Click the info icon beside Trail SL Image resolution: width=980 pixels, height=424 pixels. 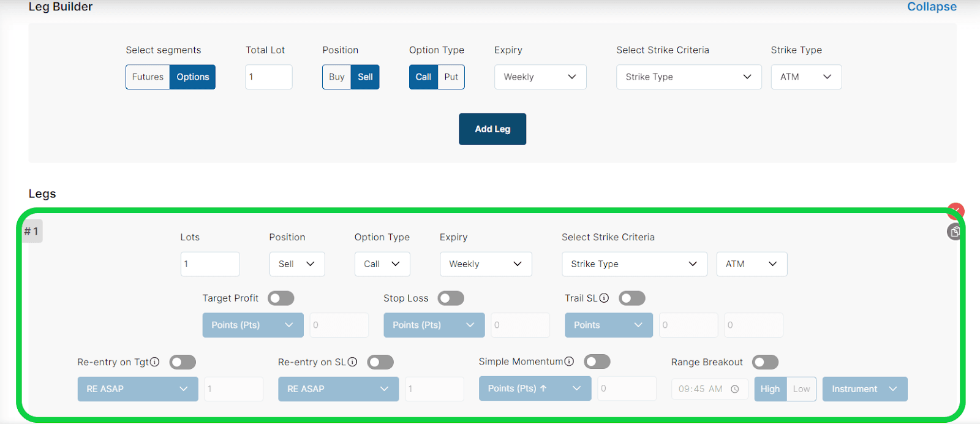tap(604, 298)
